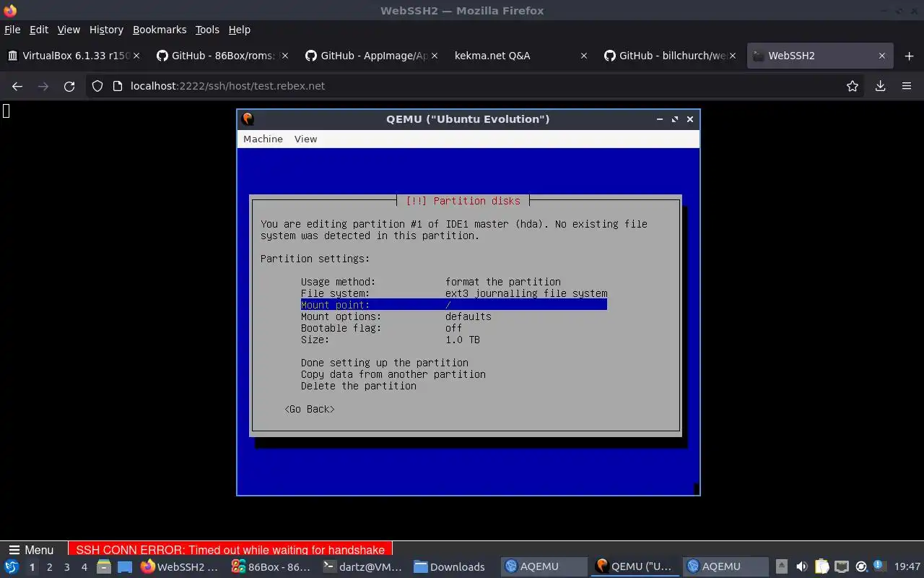Switch to workspace 4 on the taskbar
The height and width of the screenshot is (578, 924).
tap(84, 567)
